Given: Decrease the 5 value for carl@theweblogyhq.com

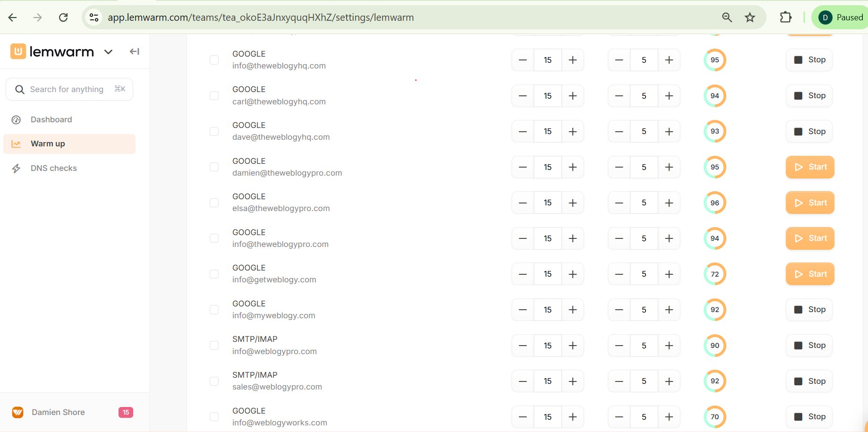Looking at the screenshot, I should pyautogui.click(x=619, y=96).
